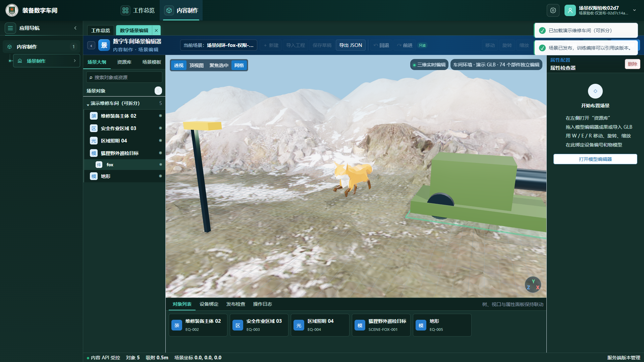
Task: Switch viewport to 顶视图 top view
Action: click(x=197, y=65)
